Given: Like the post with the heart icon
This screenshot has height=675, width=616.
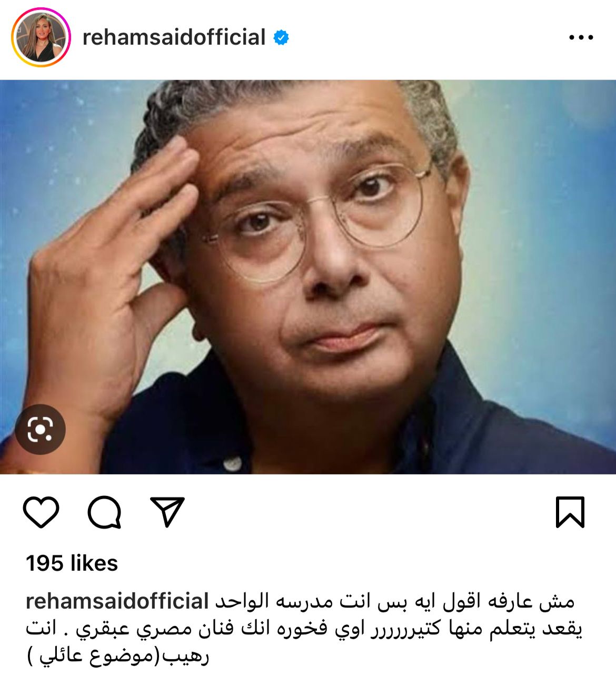Looking at the screenshot, I should coord(41,512).
